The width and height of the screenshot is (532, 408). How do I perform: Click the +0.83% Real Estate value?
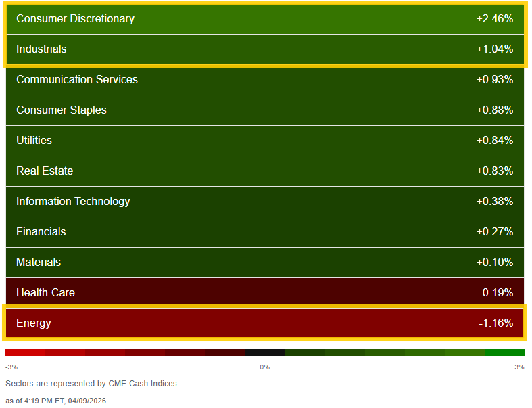click(495, 171)
